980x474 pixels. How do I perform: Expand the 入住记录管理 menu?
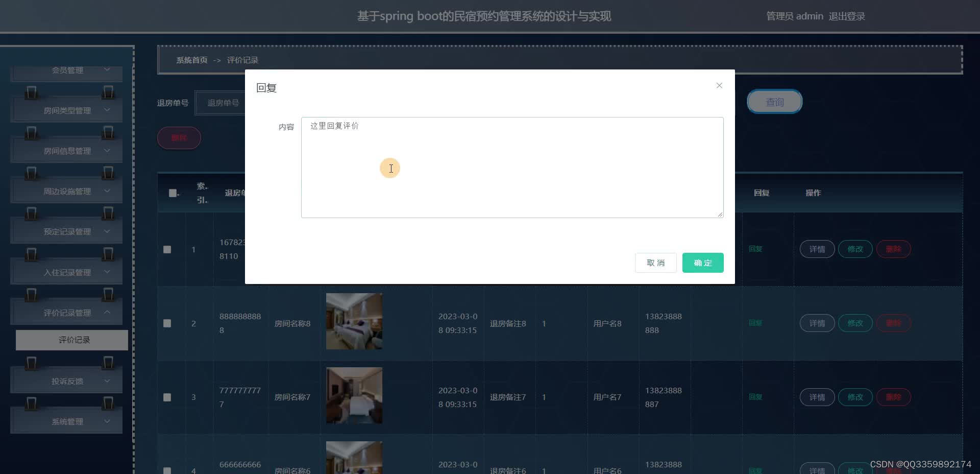(x=66, y=272)
